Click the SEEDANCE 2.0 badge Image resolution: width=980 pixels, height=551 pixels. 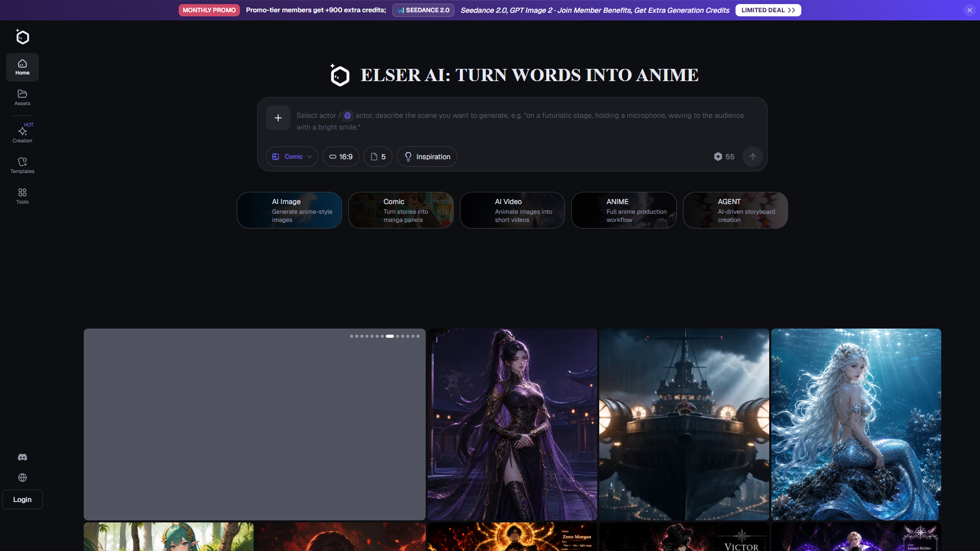click(423, 10)
